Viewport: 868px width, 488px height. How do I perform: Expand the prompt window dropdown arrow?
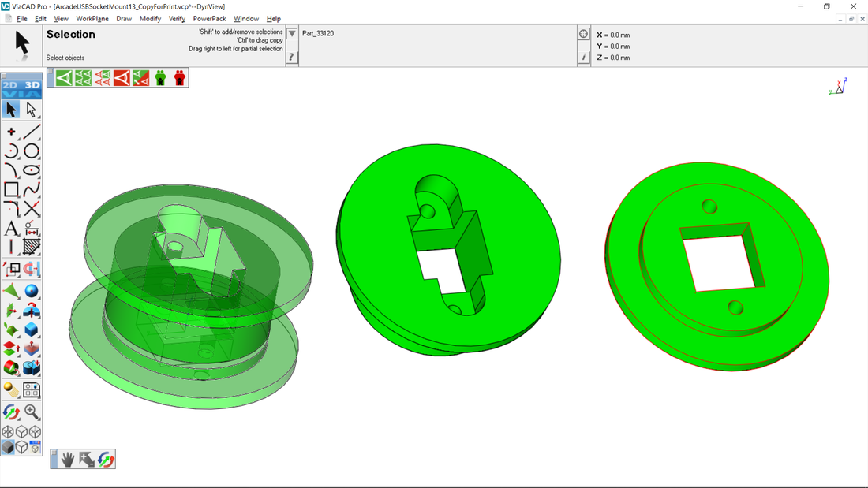pos(292,34)
